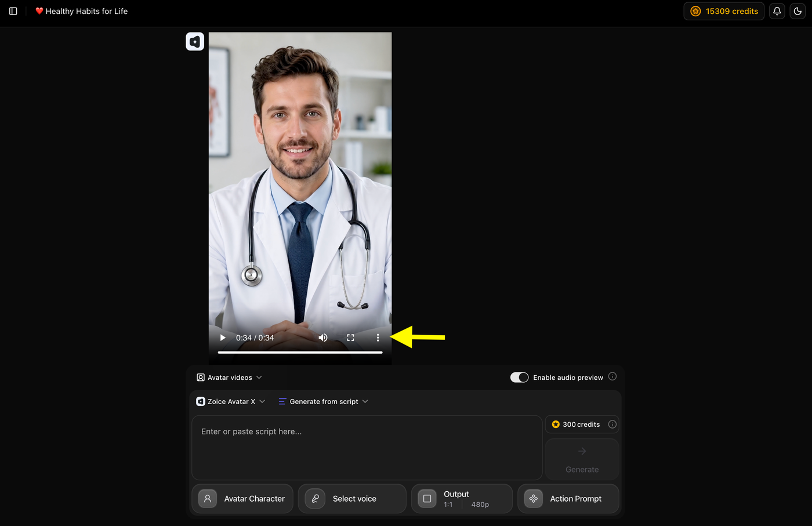Show info about 300 credits cost
The image size is (812, 526).
pos(612,425)
